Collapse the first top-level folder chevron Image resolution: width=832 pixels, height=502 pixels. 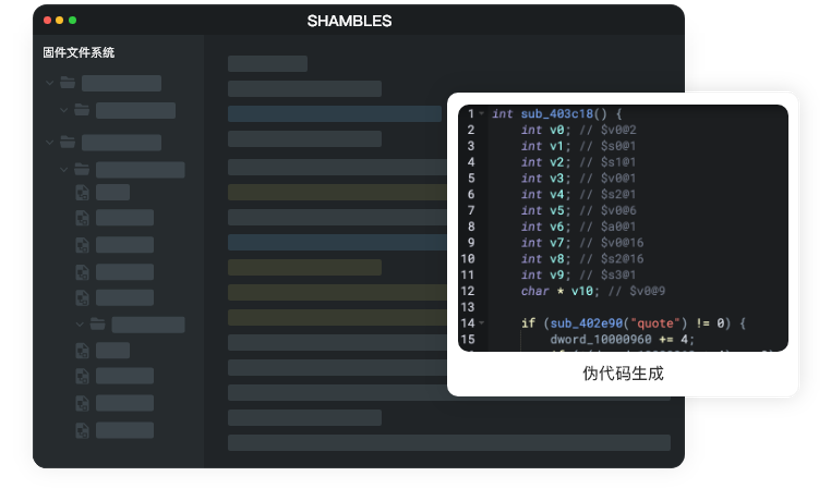[50, 83]
